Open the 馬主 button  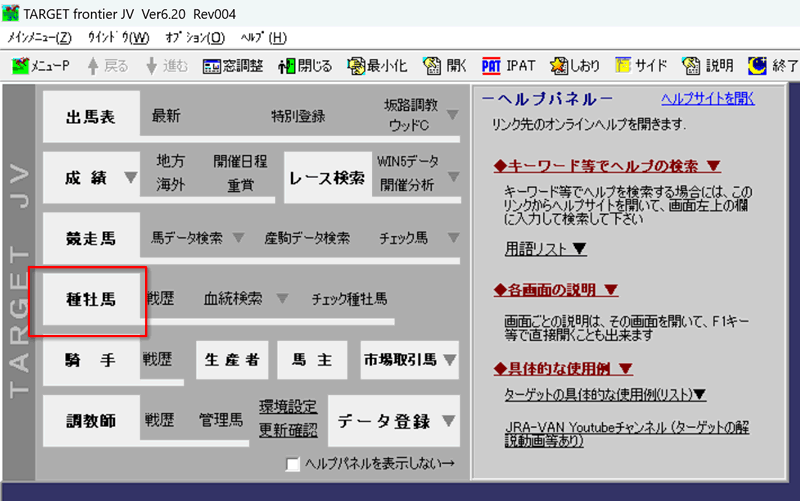tap(312, 360)
